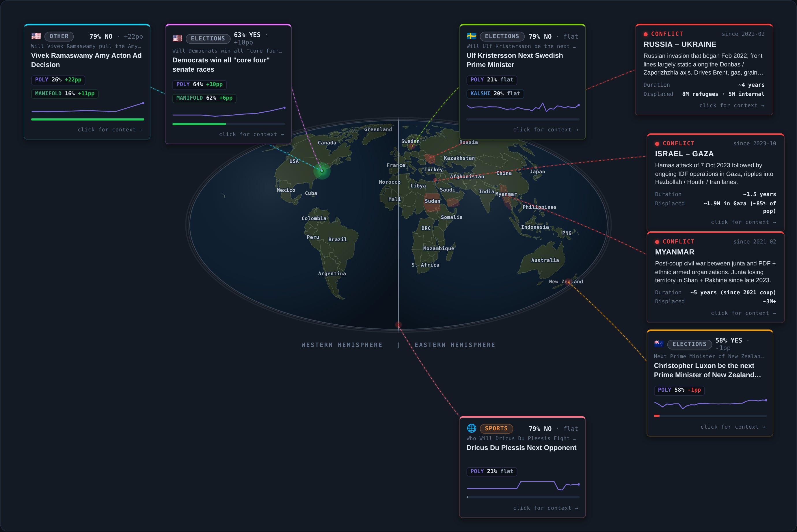The width and height of the screenshot is (797, 532).
Task: Open context link on Christopher Luxon card
Action: 733,427
